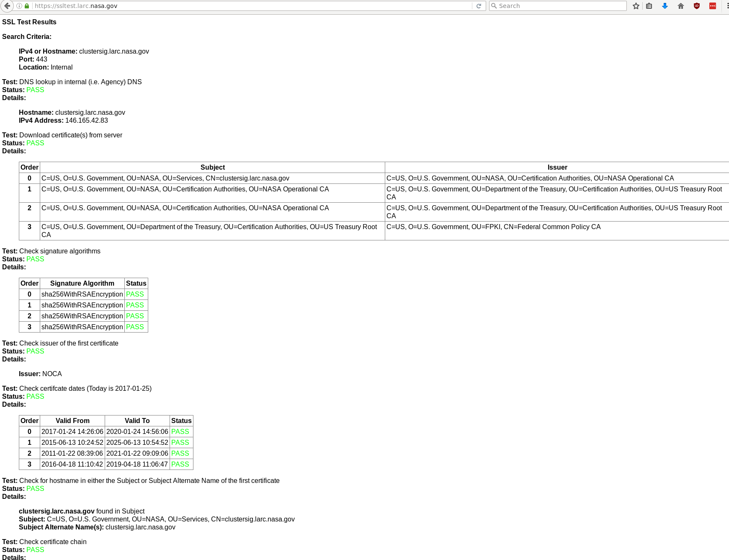Click PASS status of DNS lookup test

(x=35, y=90)
